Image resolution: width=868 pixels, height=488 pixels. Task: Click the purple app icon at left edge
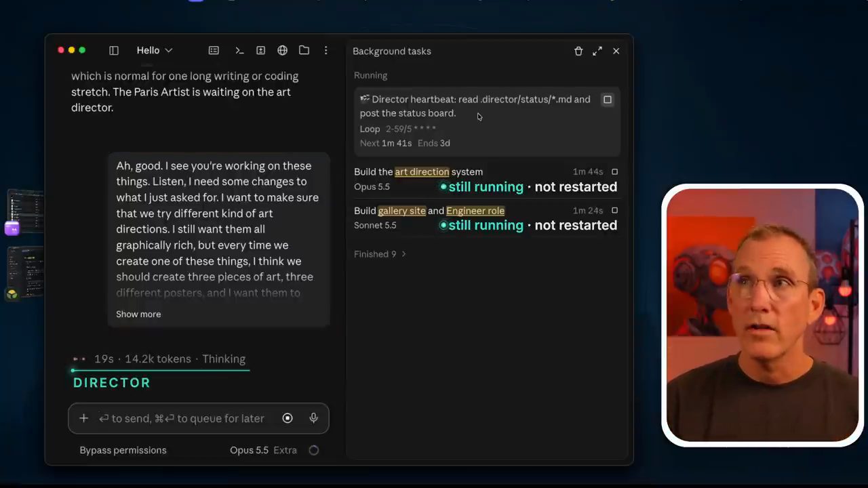(12, 228)
